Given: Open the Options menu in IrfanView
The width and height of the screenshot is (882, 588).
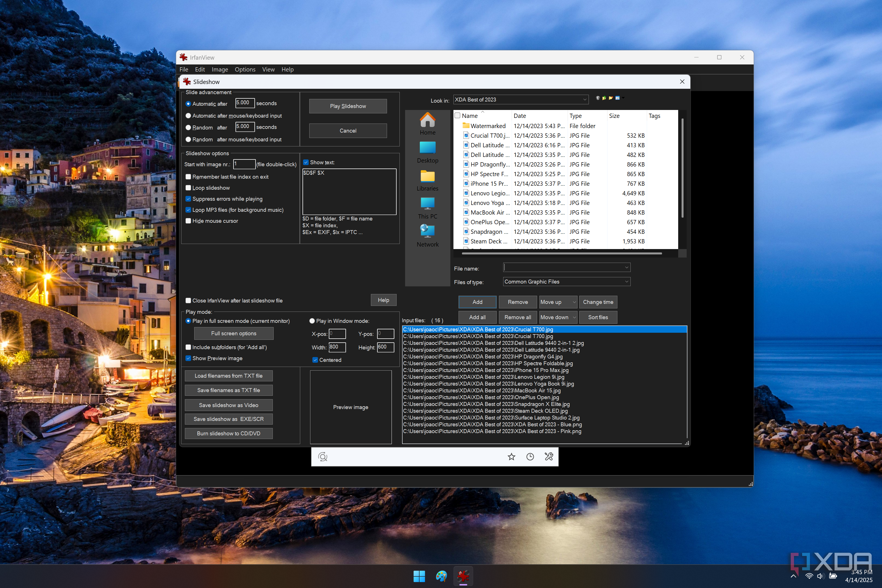Looking at the screenshot, I should pyautogui.click(x=245, y=69).
